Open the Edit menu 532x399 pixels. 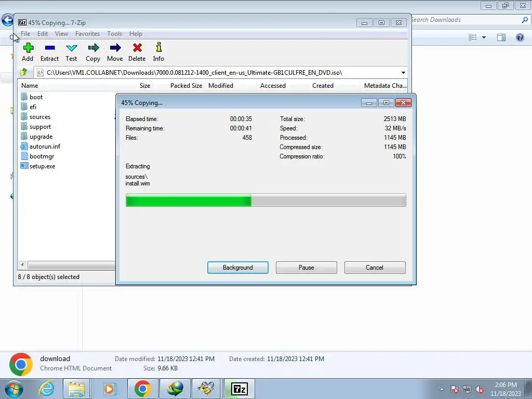[x=43, y=34]
